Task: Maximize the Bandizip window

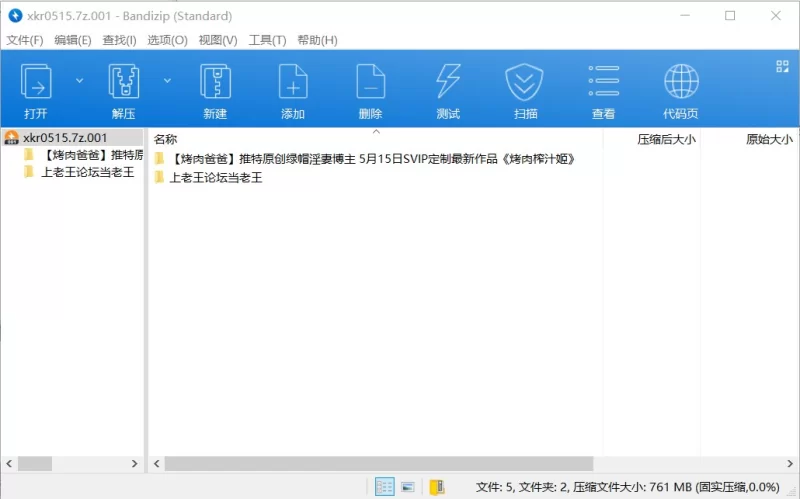Action: 730,16
